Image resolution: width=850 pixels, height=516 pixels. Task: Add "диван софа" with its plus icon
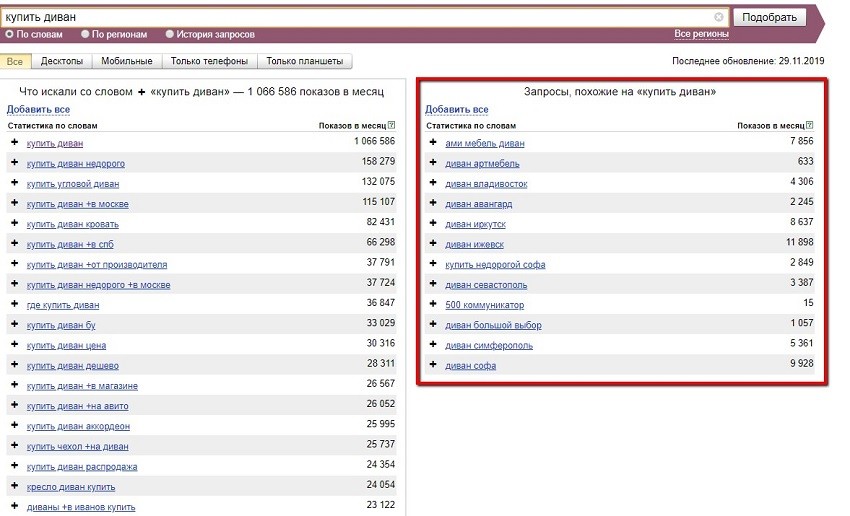click(x=433, y=364)
